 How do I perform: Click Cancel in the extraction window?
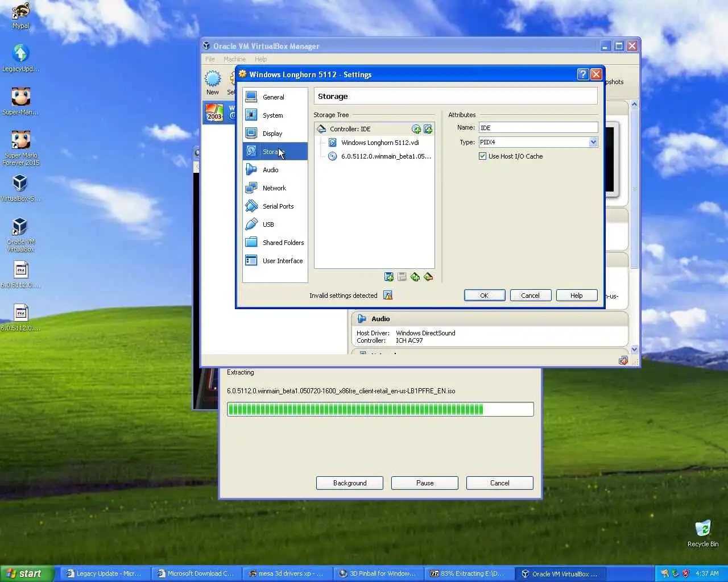click(500, 483)
